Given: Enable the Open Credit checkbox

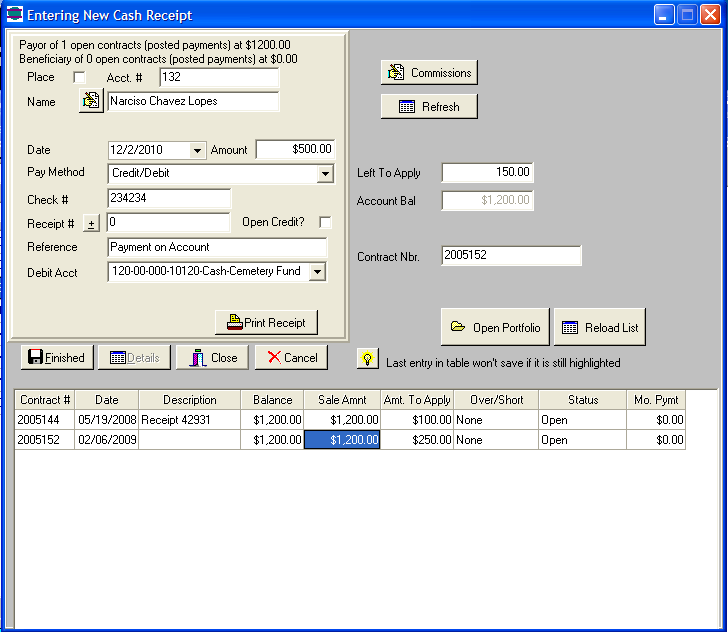Looking at the screenshot, I should (325, 222).
